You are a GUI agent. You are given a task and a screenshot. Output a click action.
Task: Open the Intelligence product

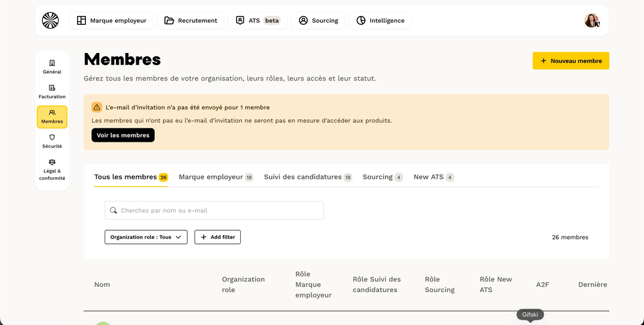(380, 21)
